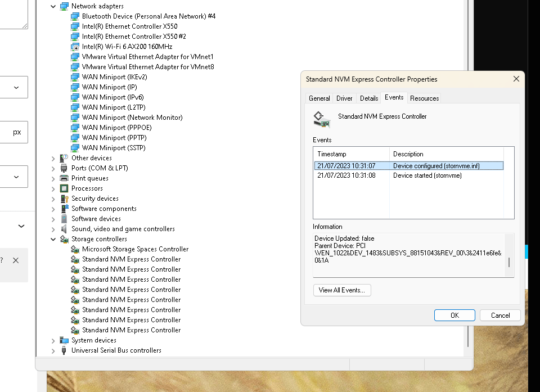540x392 pixels.
Task: Click the Bluetooth Device network adapter icon
Action: 75,16
